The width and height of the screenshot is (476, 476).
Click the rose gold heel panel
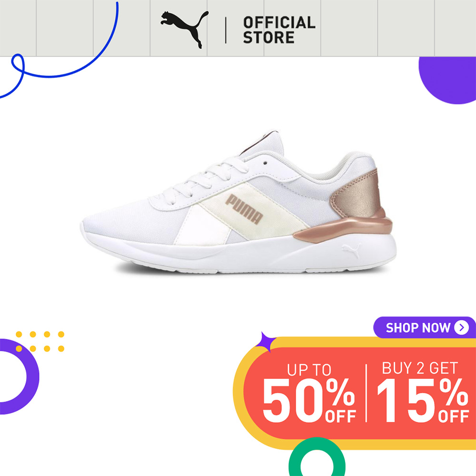tap(356, 194)
